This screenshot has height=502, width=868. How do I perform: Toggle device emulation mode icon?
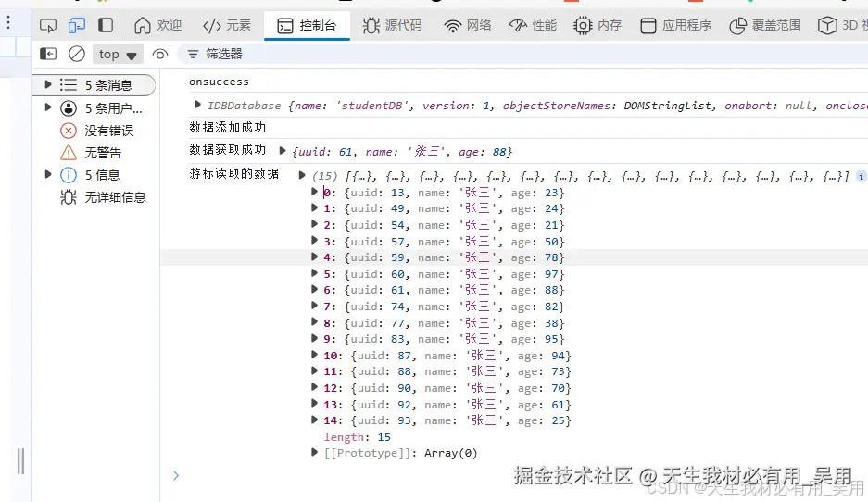pyautogui.click(x=77, y=25)
